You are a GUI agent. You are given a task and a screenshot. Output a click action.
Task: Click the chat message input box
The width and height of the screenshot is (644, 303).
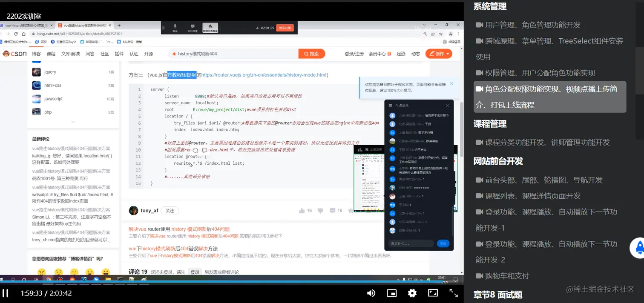(x=411, y=243)
